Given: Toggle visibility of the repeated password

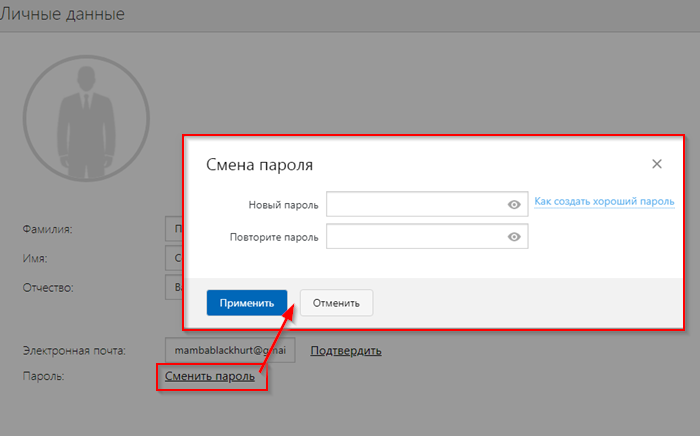Looking at the screenshot, I should [x=514, y=237].
